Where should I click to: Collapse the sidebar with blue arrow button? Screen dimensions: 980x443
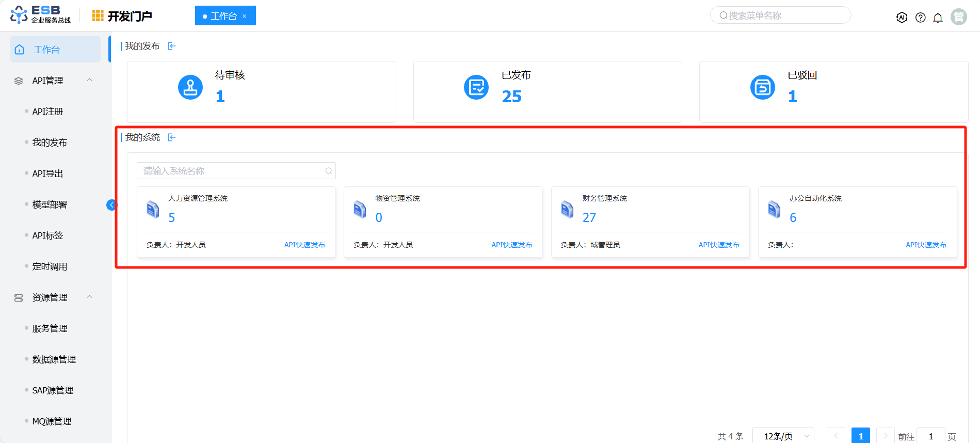tap(111, 205)
